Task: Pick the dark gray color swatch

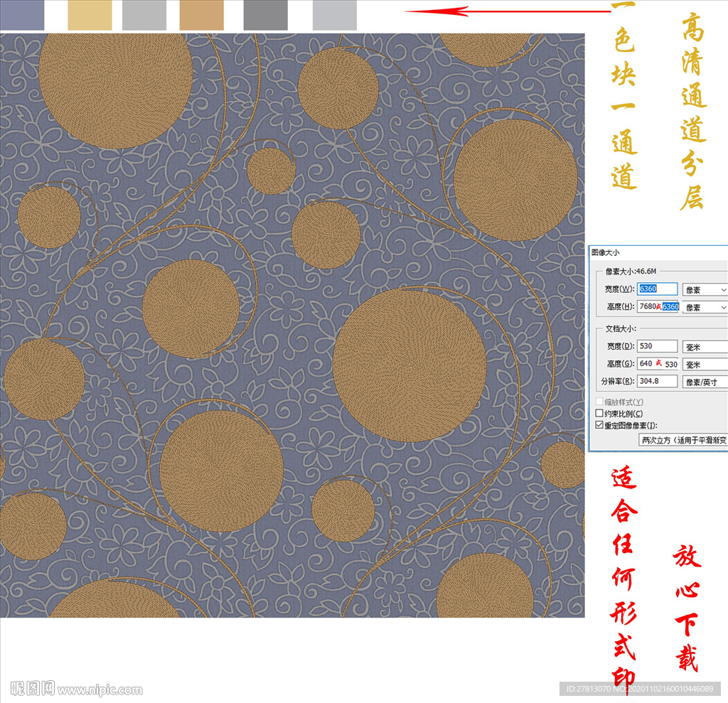Action: (x=266, y=15)
